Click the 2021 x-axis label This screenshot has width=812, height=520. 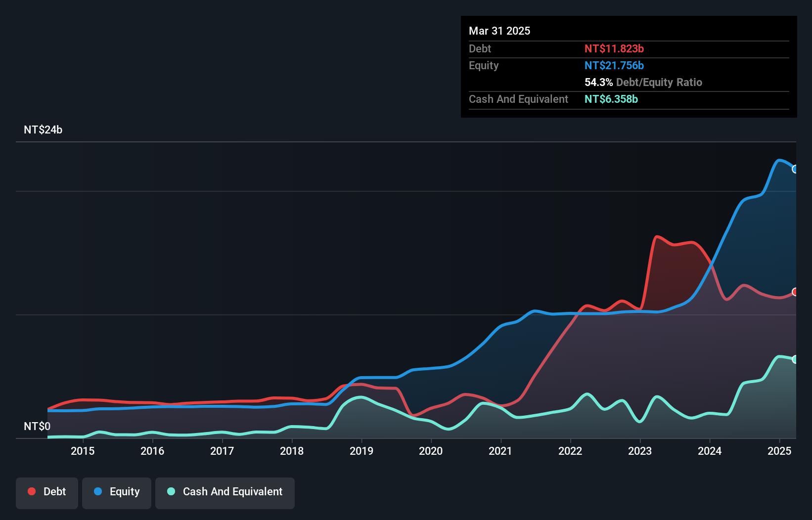[500, 451]
